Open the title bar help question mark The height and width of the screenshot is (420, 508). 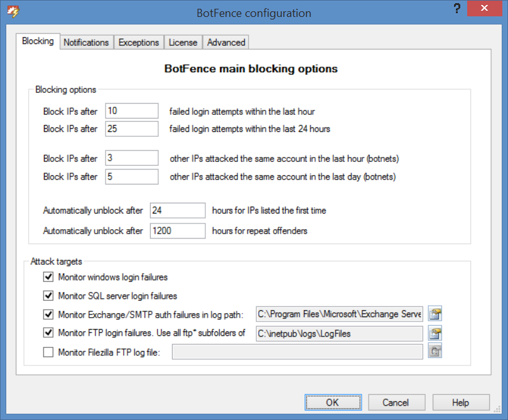(x=457, y=9)
